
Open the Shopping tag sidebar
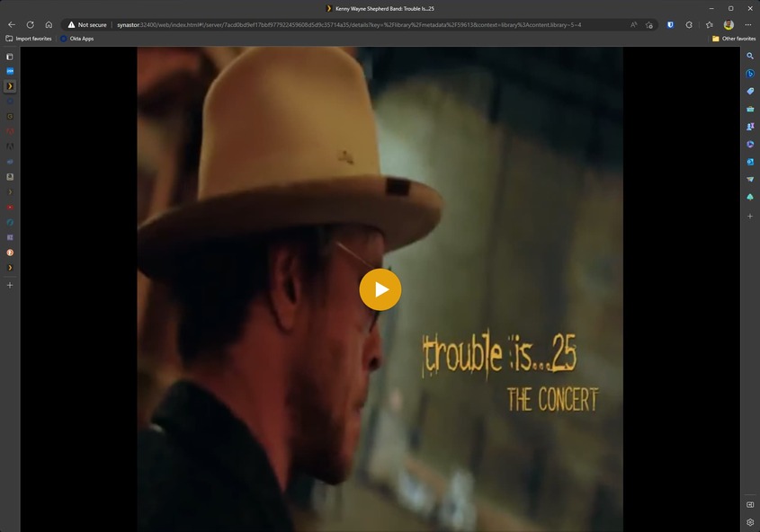[750, 91]
